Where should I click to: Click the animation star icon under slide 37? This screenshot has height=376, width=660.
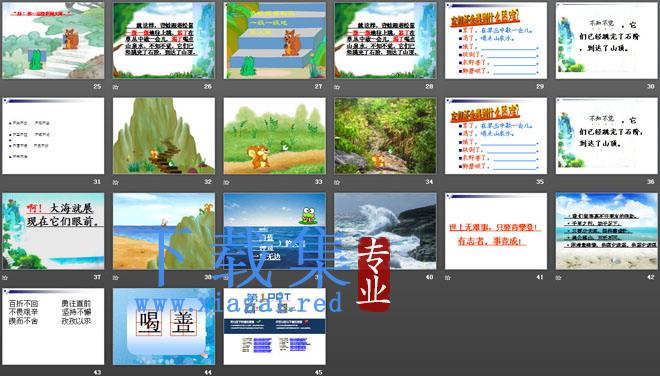pyautogui.click(x=5, y=277)
